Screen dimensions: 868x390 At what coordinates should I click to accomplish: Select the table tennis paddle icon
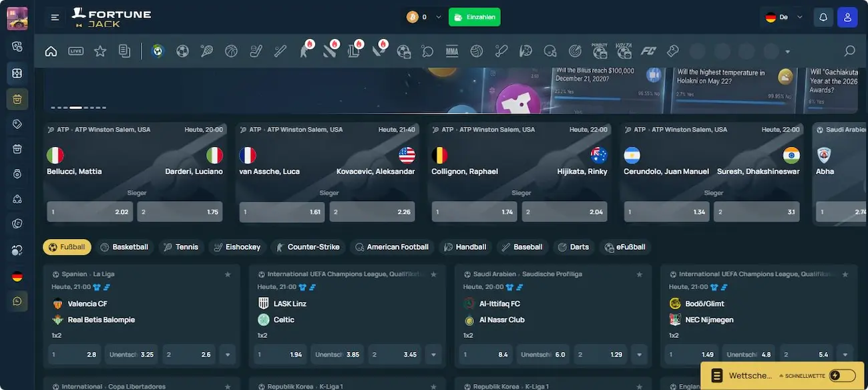[x=427, y=51]
